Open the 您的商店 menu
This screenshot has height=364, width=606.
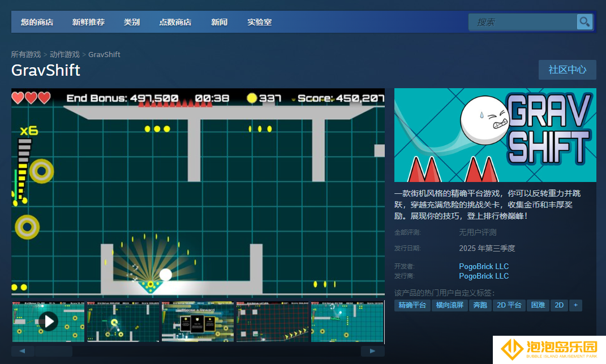37,22
